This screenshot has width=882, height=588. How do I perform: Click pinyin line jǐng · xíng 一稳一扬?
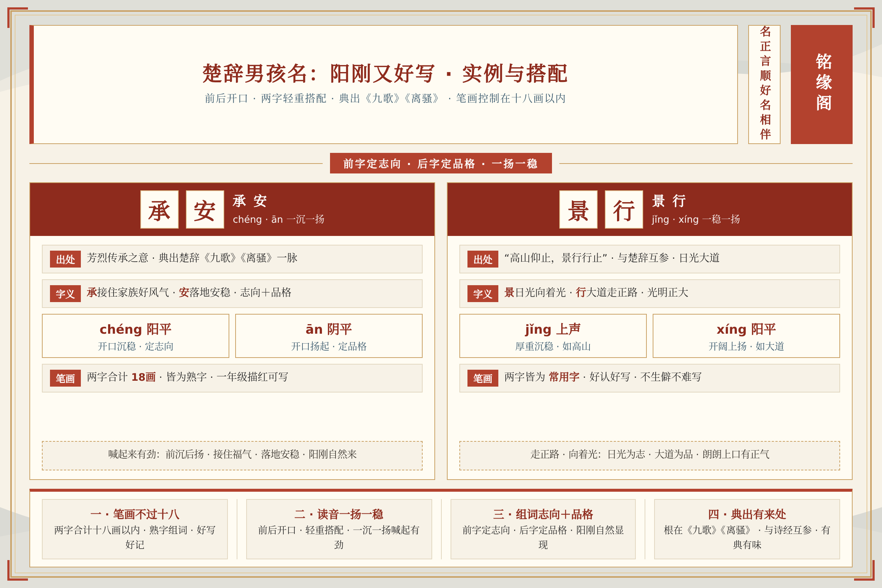coord(696,219)
